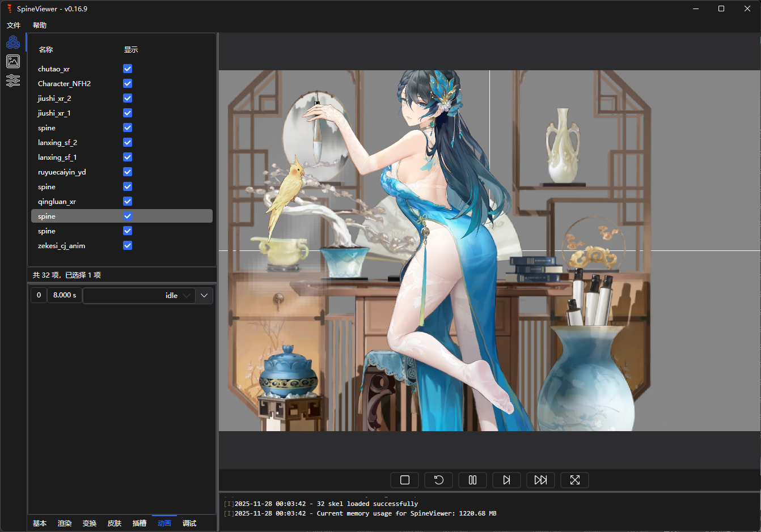Switch to the 皮肤 tab
The image size is (761, 532).
coord(115,523)
